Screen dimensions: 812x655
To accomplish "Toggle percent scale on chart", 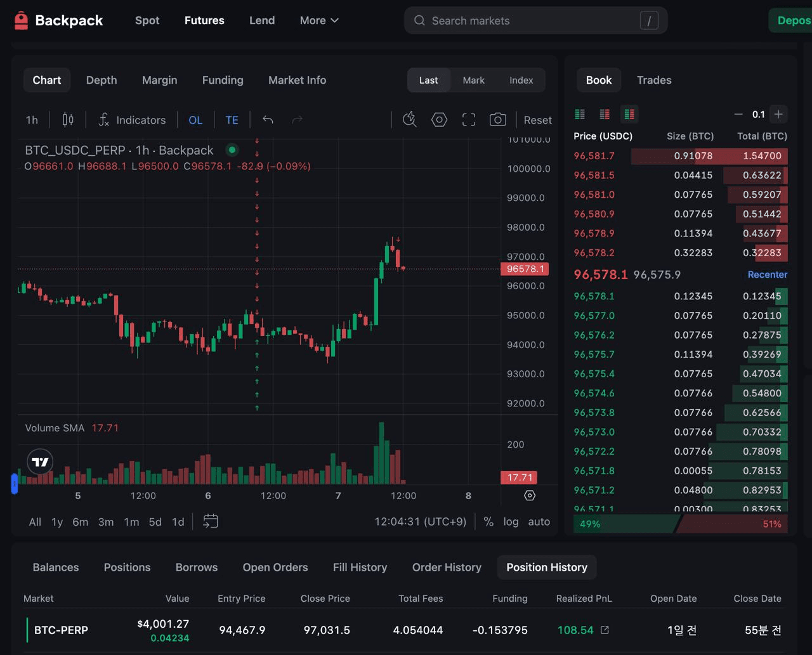I will tap(488, 521).
